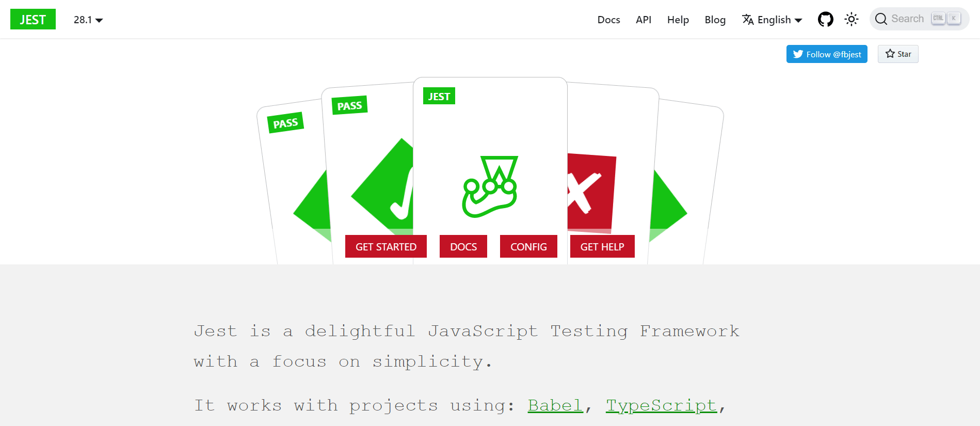Focus the Search input field

click(x=908, y=19)
